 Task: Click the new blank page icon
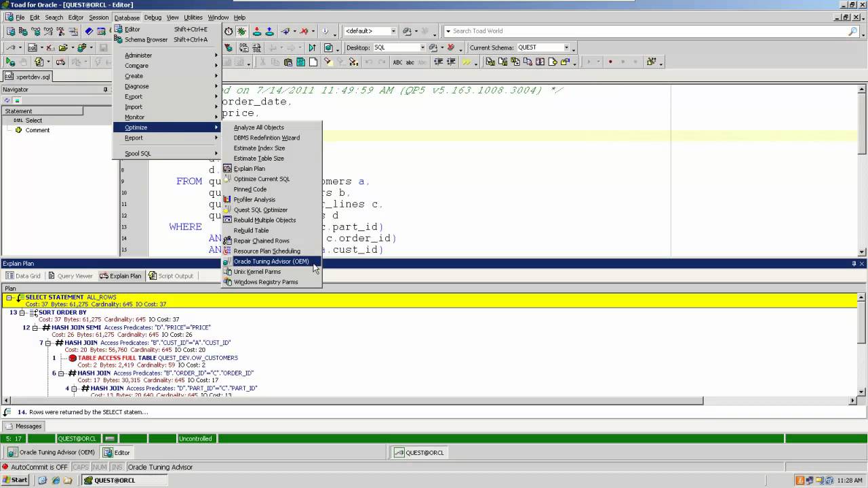[313, 62]
